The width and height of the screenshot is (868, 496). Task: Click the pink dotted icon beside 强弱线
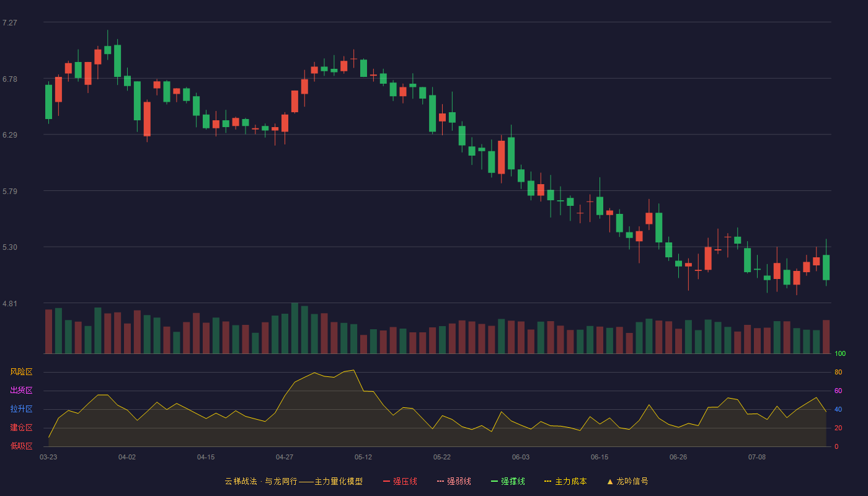(x=440, y=481)
